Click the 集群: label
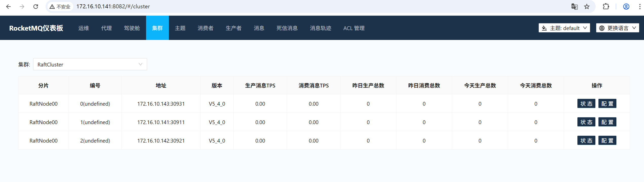This screenshot has width=644, height=182. coord(24,64)
